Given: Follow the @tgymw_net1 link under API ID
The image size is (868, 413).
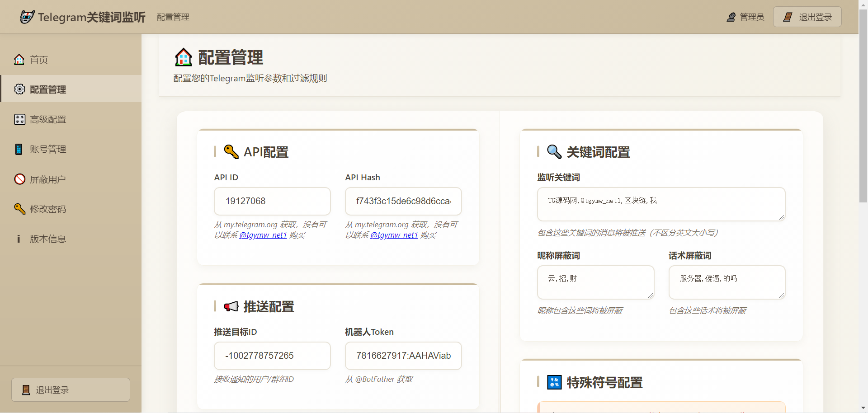Looking at the screenshot, I should coord(263,235).
